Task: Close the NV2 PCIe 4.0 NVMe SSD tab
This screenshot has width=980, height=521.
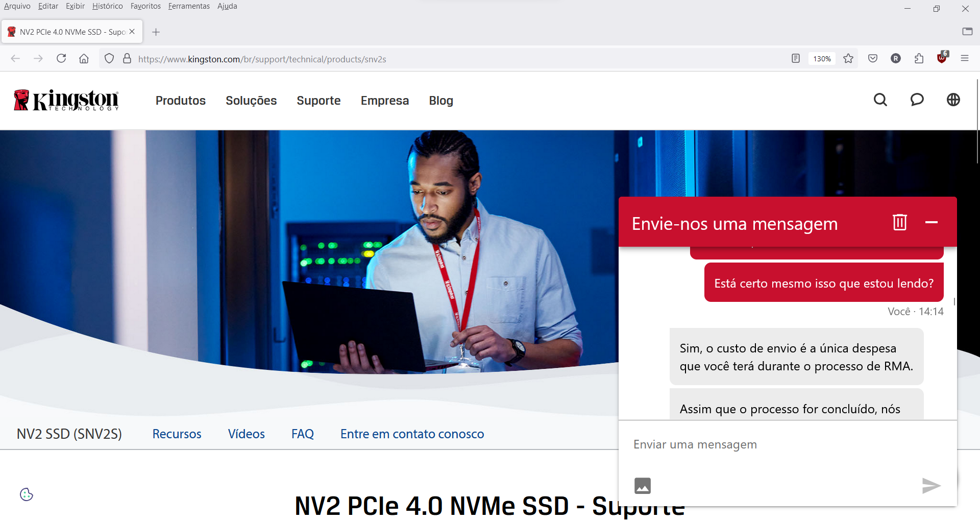Action: [132, 32]
